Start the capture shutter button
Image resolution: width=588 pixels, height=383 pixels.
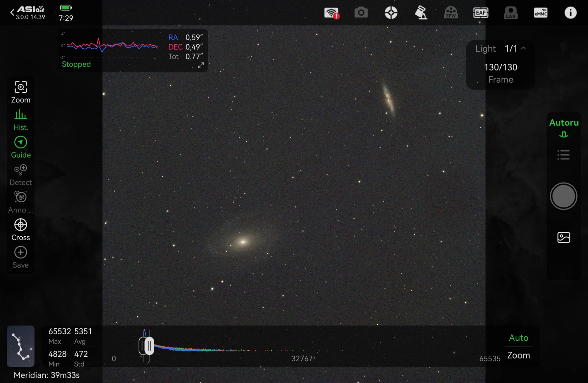point(563,196)
